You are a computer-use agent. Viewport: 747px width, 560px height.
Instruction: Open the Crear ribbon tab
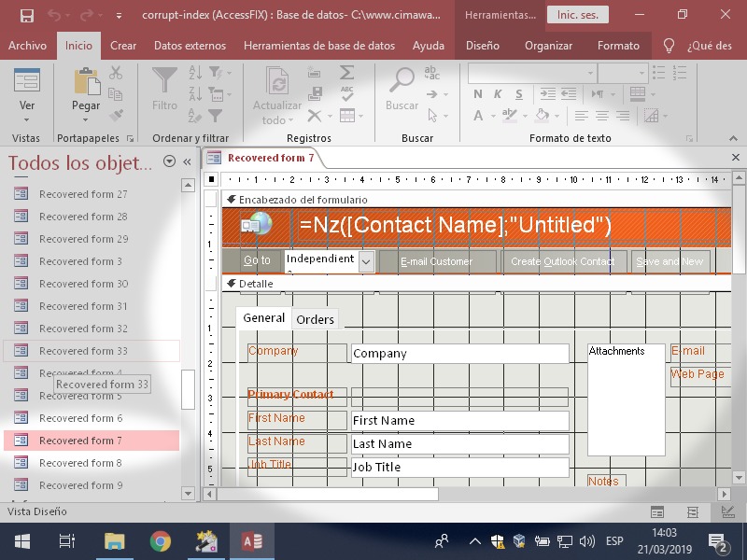[x=123, y=45]
